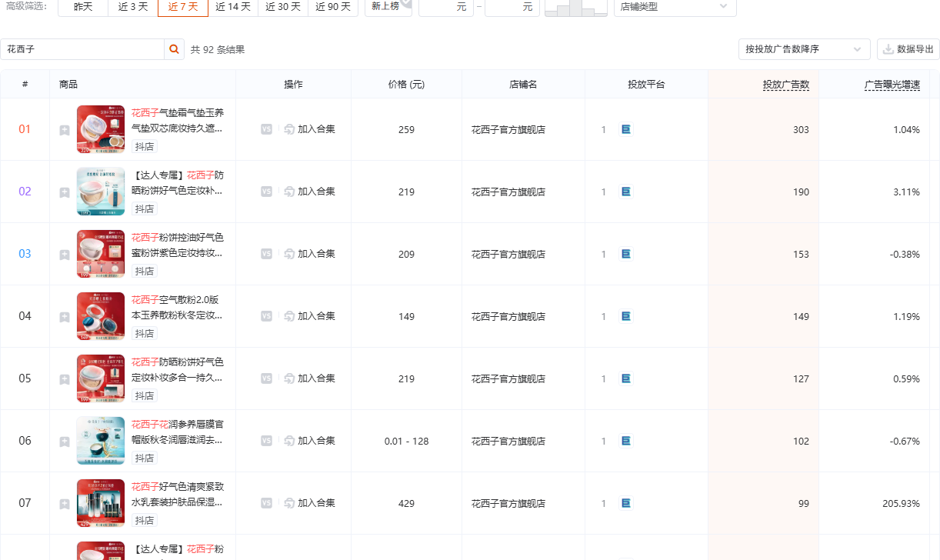Viewport: 940px width, 560px height.
Task: Sort by 投放广告数 column header
Action: 786,85
